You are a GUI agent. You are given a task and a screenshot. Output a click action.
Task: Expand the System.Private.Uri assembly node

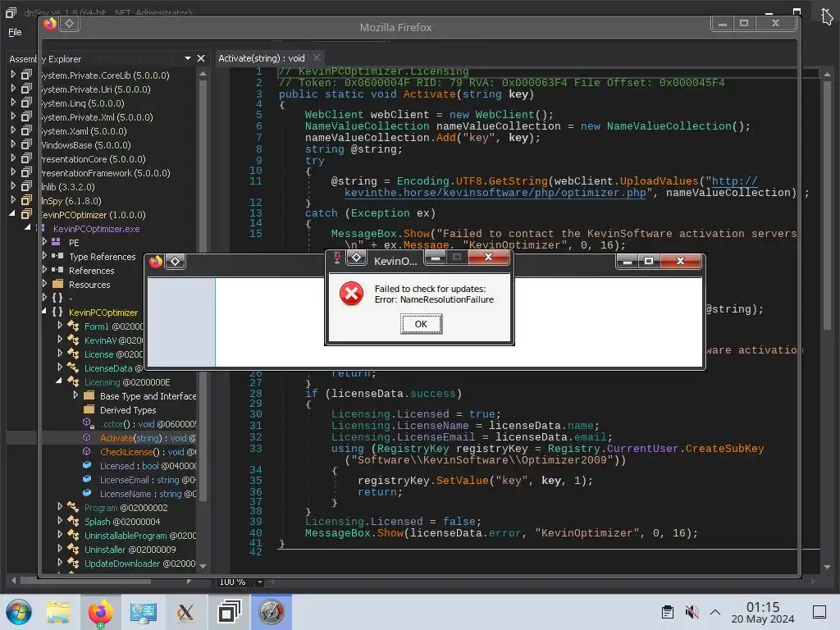click(x=13, y=89)
